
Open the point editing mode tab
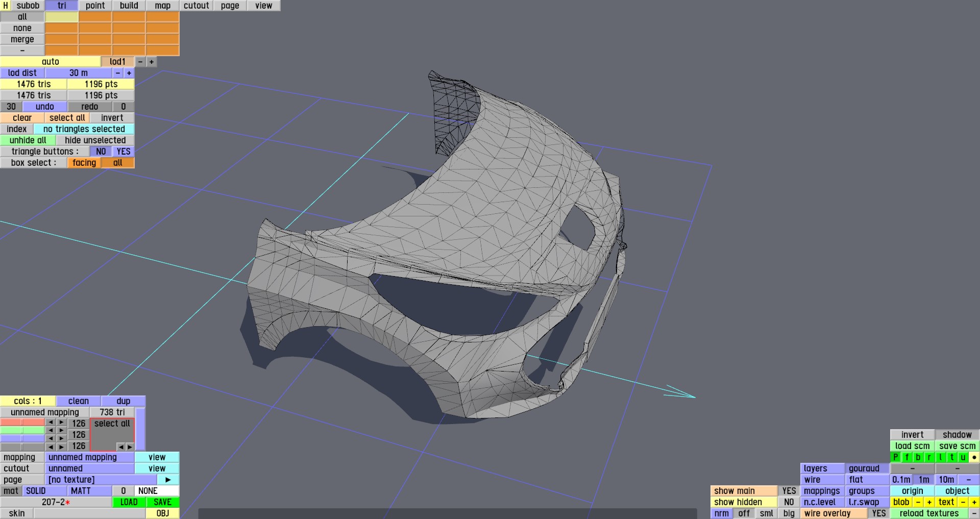point(95,6)
